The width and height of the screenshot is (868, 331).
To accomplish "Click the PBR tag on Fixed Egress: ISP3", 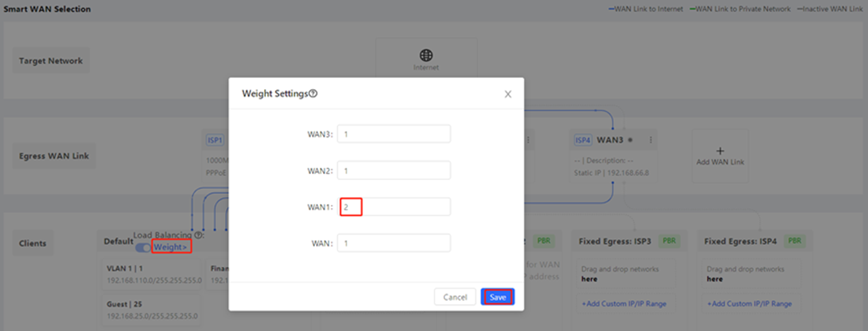I will click(670, 241).
